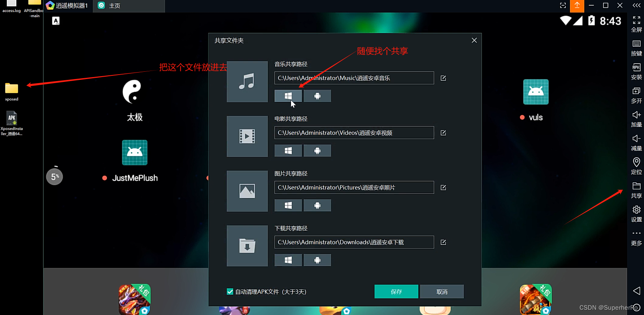Open the Android folder for the picture share path
Image resolution: width=644 pixels, height=315 pixels.
pyautogui.click(x=317, y=205)
